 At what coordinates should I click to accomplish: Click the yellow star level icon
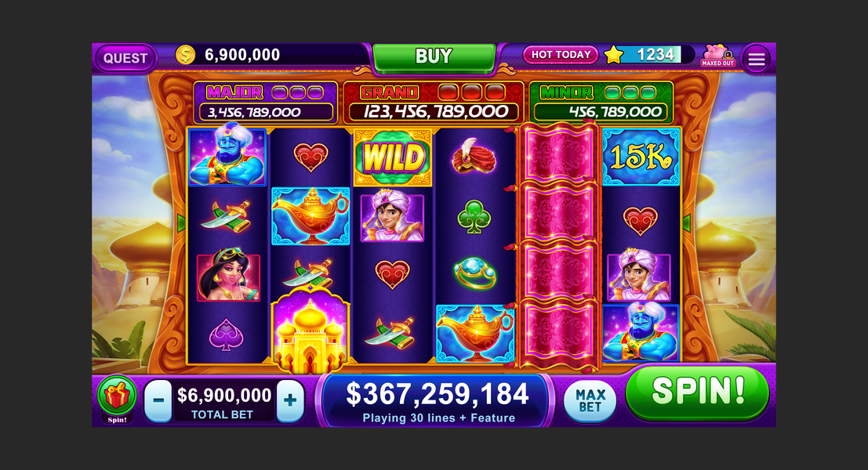pyautogui.click(x=613, y=55)
